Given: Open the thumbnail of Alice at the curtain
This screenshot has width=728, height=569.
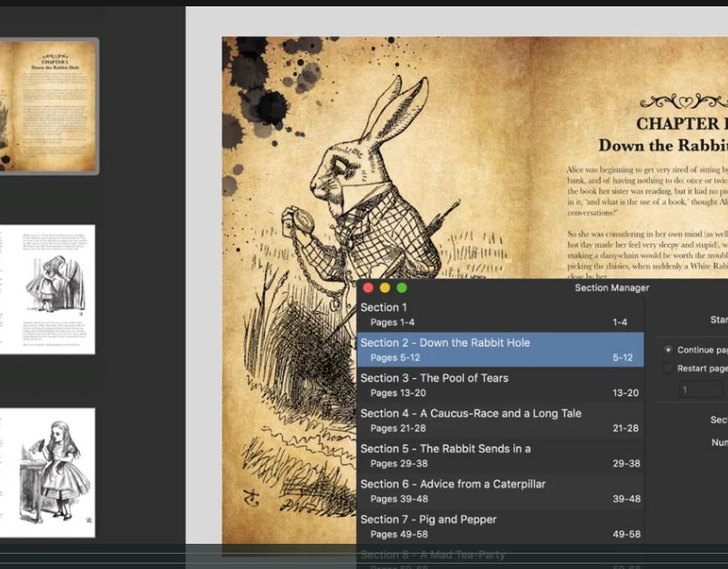Looking at the screenshot, I should click(x=48, y=290).
